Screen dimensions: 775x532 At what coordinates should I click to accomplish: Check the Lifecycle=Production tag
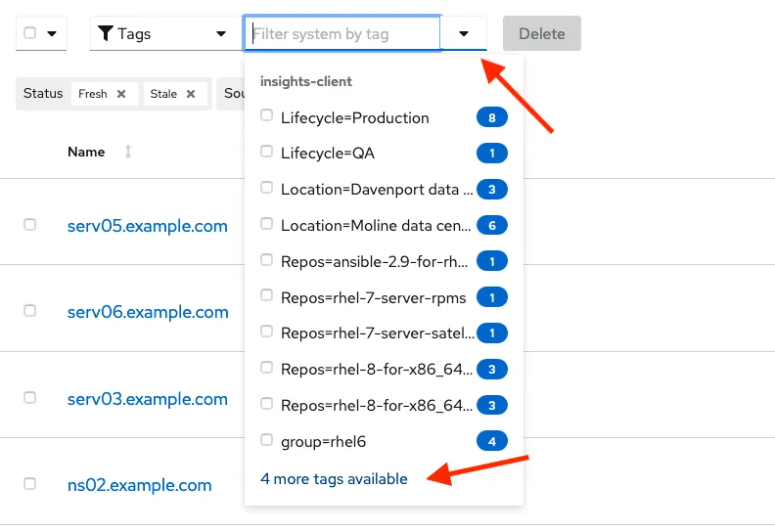tap(267, 116)
